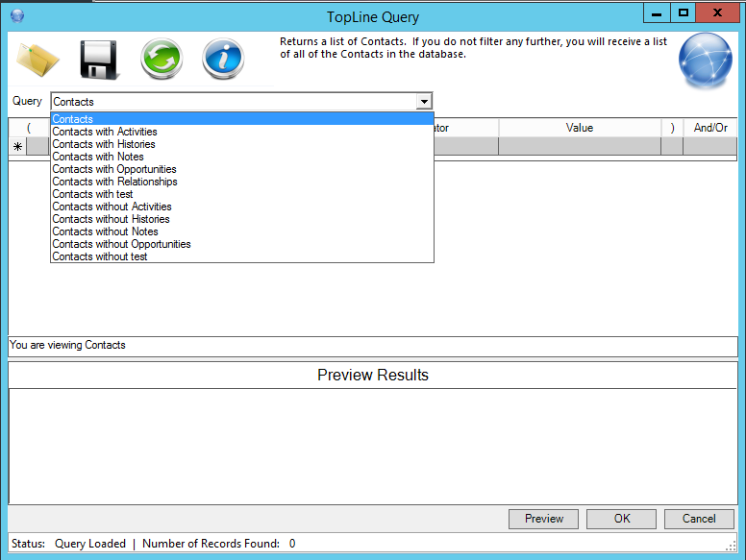Select 'Contacts with test' entry
The width and height of the screenshot is (746, 560).
pyautogui.click(x=242, y=194)
